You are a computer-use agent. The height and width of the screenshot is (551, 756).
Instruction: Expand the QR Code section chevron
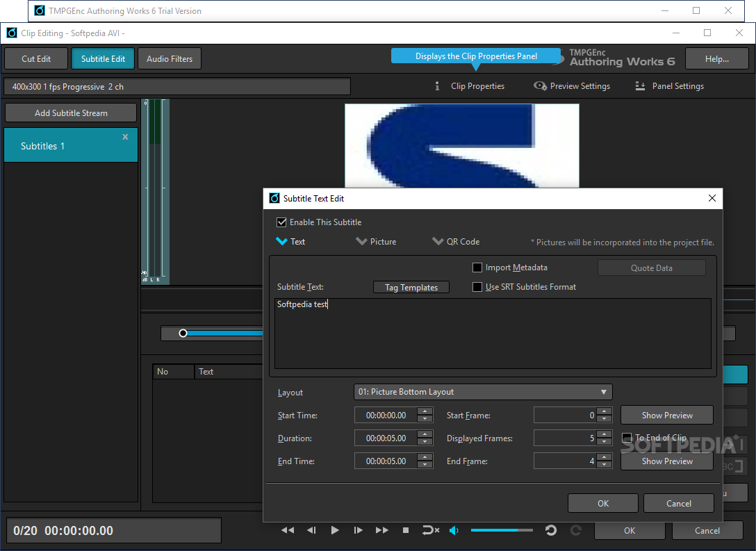[x=438, y=241]
